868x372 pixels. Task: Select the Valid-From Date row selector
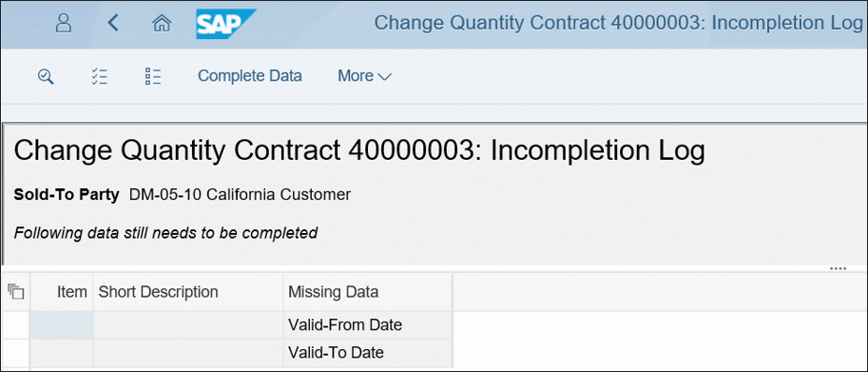pos(15,325)
